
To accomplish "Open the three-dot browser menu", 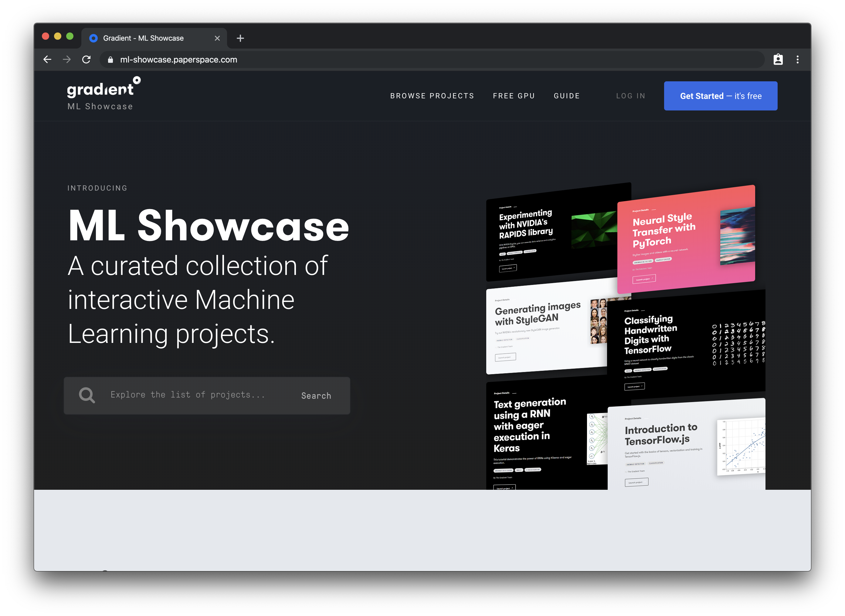I will point(798,60).
